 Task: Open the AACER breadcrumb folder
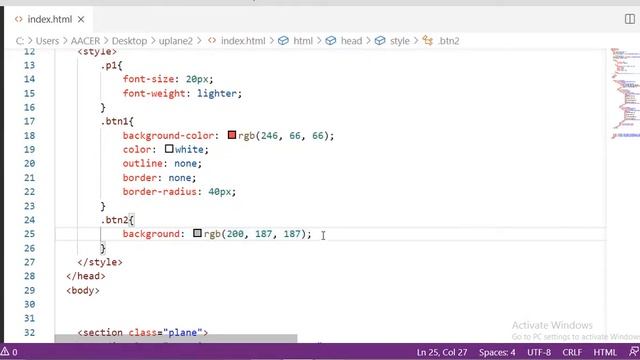point(85,41)
